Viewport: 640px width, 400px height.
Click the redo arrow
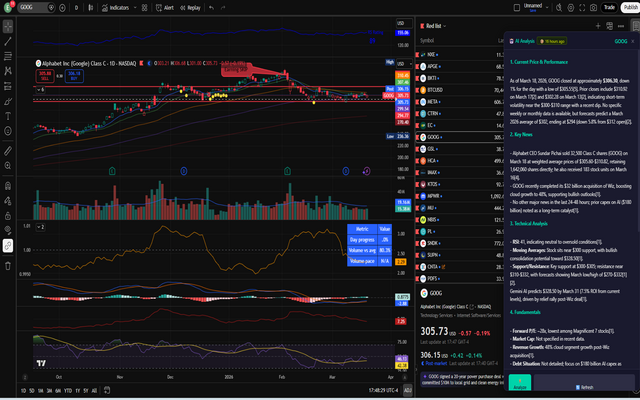click(x=223, y=8)
